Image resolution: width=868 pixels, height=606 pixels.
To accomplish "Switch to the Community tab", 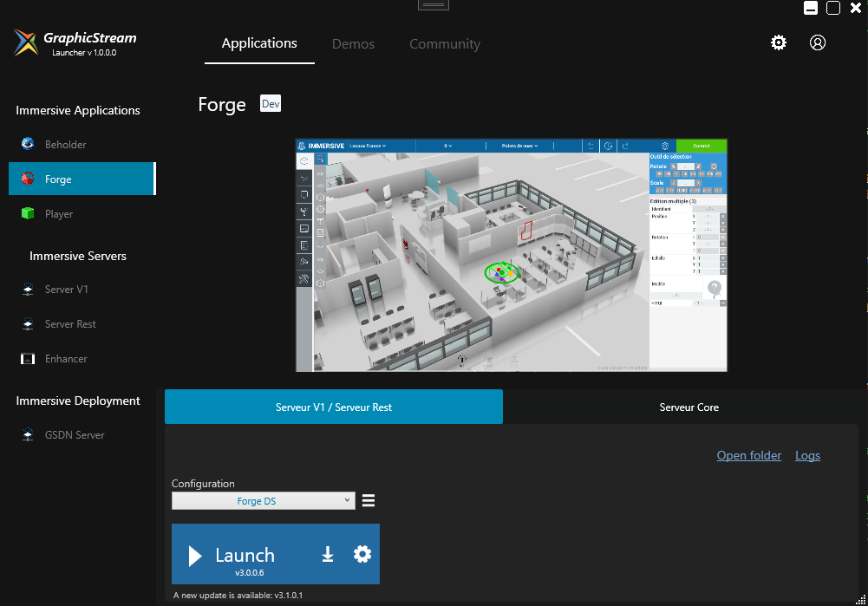I will click(445, 43).
